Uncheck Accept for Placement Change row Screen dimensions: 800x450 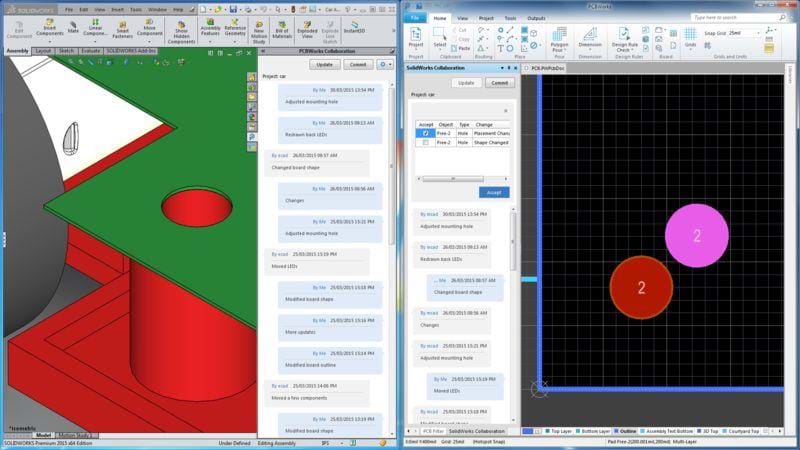[x=425, y=133]
